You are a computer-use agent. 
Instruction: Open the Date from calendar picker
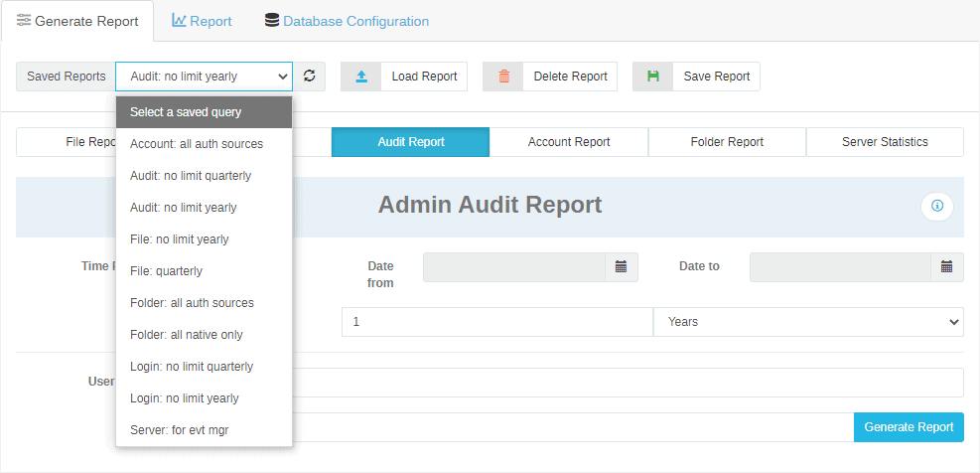[x=622, y=266]
